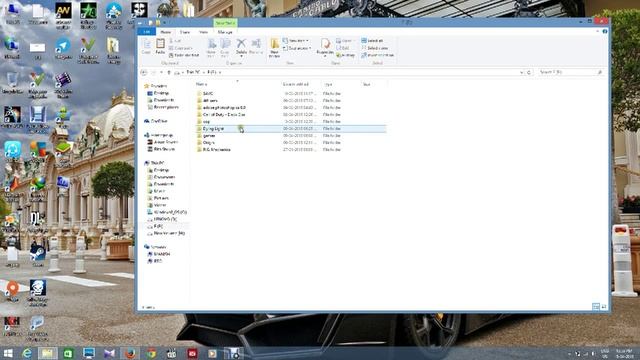640x360 pixels.
Task: Click This PC in the address breadcrumb
Action: 193,72
